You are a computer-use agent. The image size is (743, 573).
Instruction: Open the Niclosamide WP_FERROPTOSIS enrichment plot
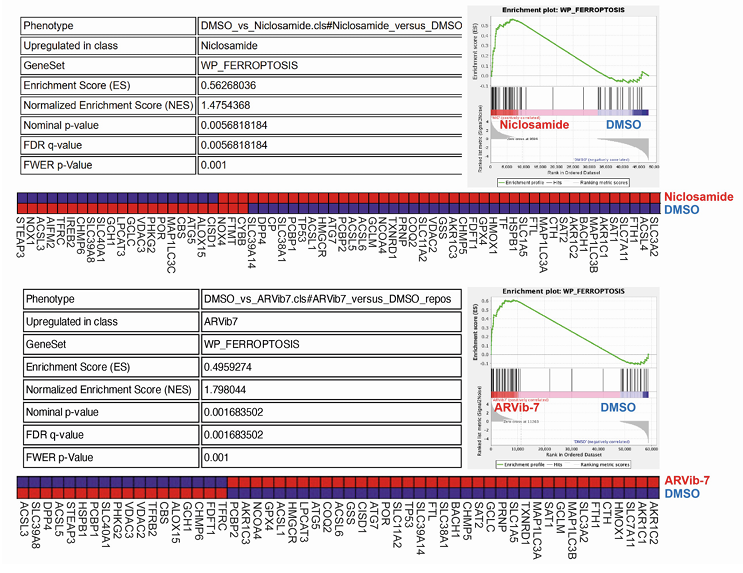coord(563,96)
